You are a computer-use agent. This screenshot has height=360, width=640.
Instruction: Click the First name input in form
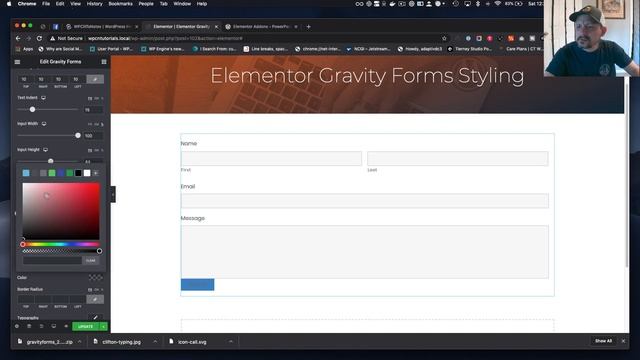point(271,158)
